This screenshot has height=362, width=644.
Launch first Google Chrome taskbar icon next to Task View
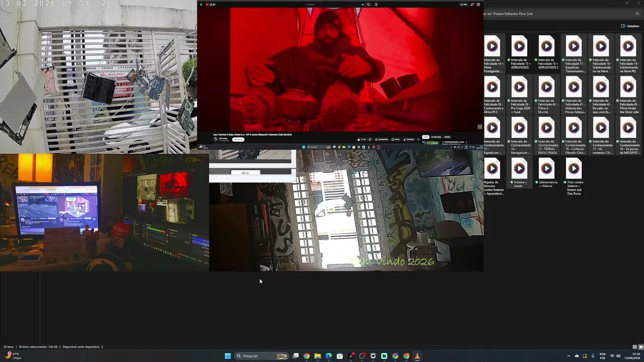click(306, 356)
